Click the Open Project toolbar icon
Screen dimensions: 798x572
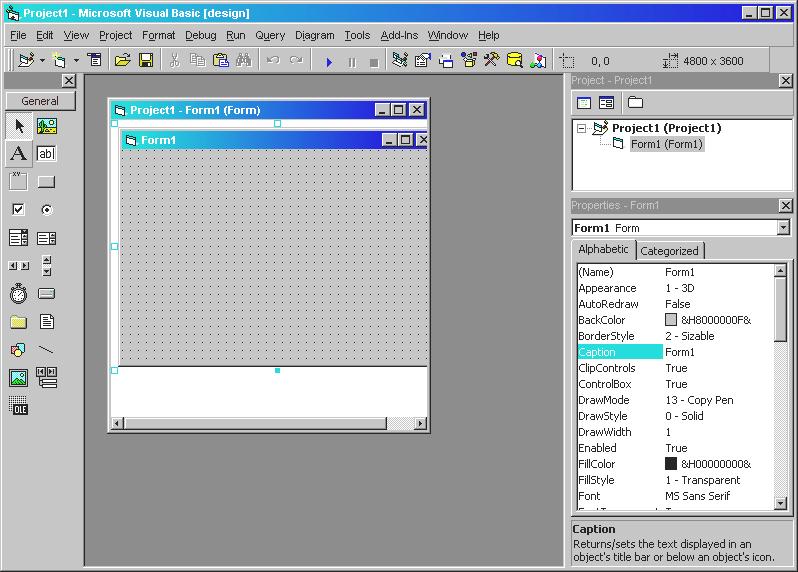coord(123,61)
